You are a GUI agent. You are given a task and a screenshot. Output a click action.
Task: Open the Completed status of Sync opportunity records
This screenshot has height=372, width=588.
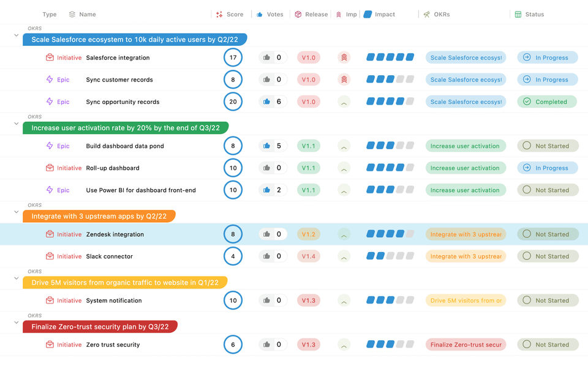pyautogui.click(x=548, y=102)
